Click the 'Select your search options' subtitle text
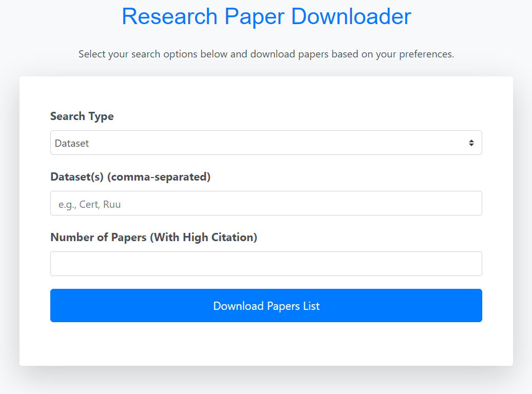The height and width of the screenshot is (394, 532). pos(266,54)
